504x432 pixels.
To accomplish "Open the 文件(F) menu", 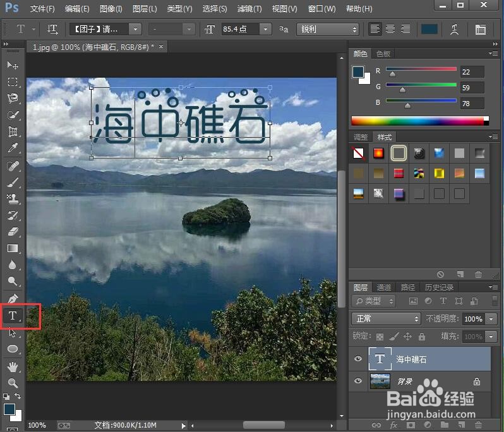I will coord(42,9).
